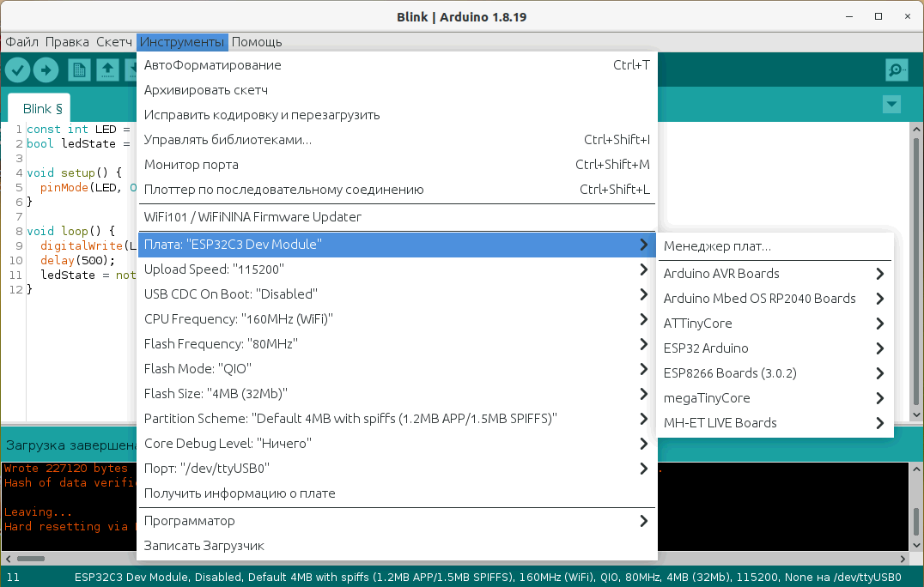Image resolution: width=924 pixels, height=587 pixels.
Task: Expand Arduino AVR Boards
Action: [775, 274]
